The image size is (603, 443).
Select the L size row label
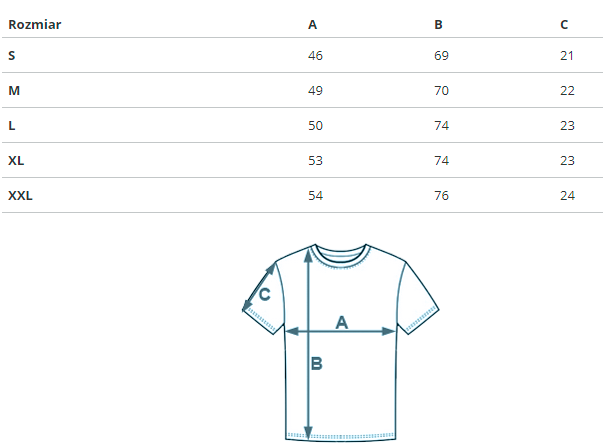pyautogui.click(x=12, y=125)
